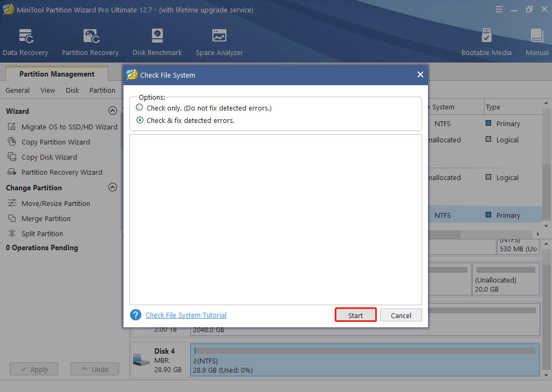Launch Partition Recovery from toolbar
This screenshot has height=392, width=552.
pyautogui.click(x=91, y=42)
